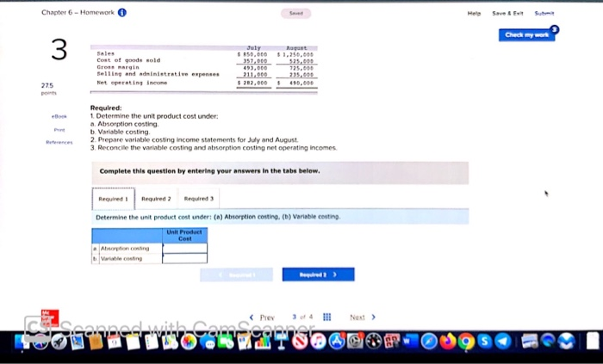Open System Preferences in the Dock

pos(355,342)
